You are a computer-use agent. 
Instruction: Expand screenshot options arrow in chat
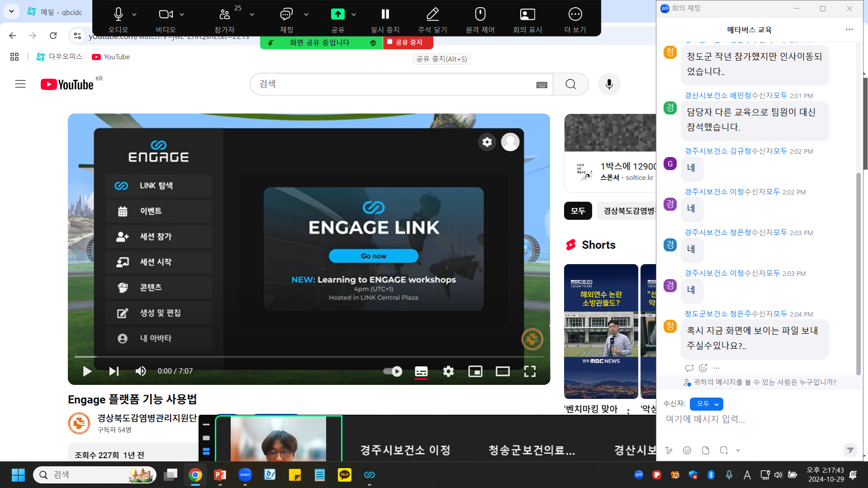(x=738, y=450)
